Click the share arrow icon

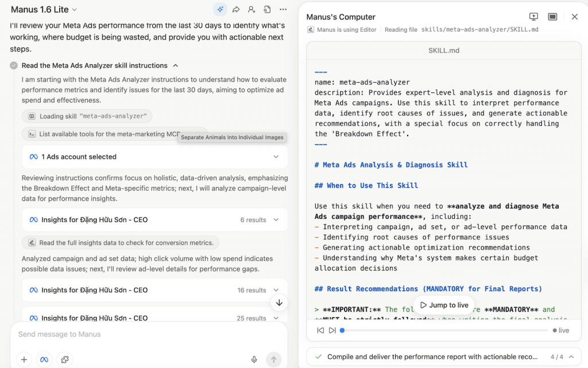pos(236,9)
